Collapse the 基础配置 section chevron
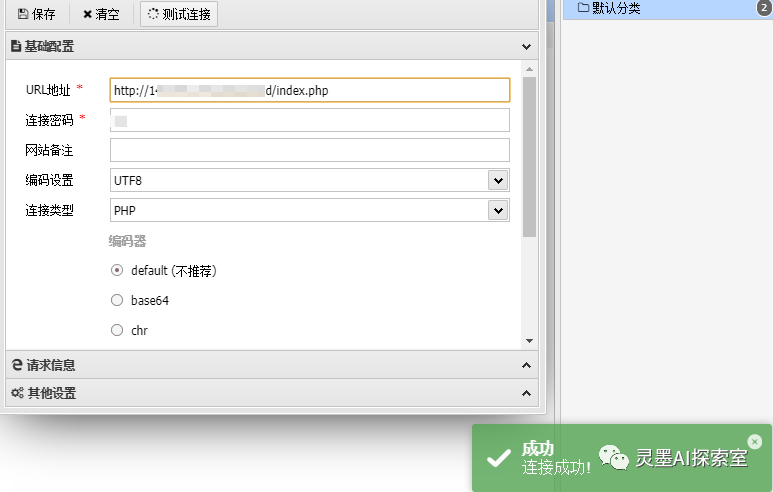Screen dimensions: 773x492 (527, 46)
